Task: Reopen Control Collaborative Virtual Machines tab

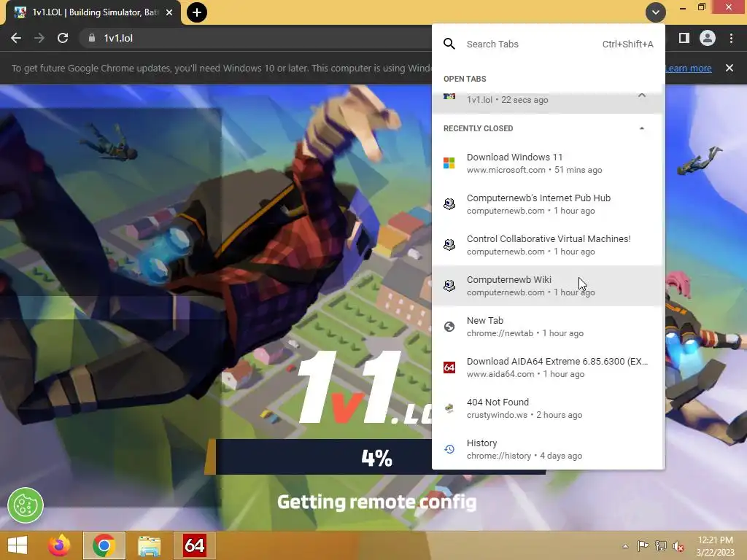Action: [x=547, y=245]
